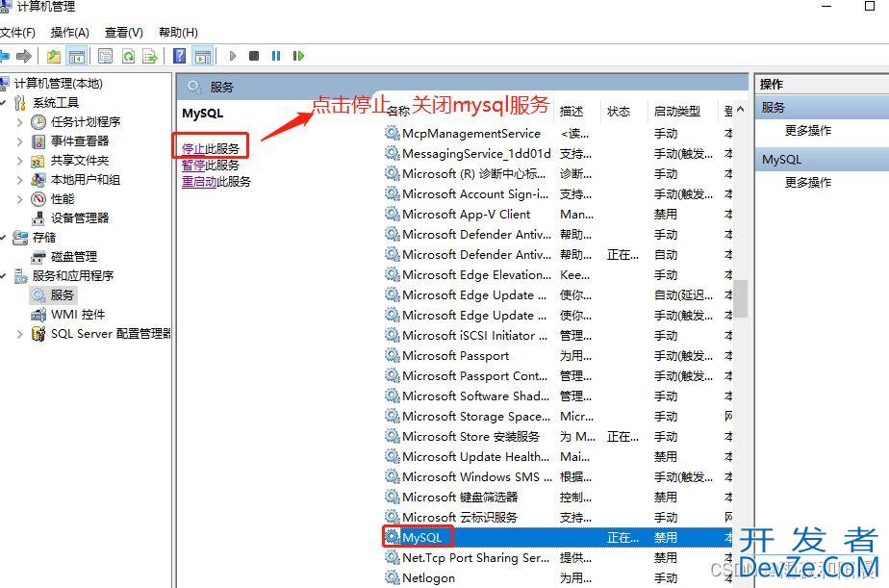
Task: Select the MySQL service row
Action: click(x=558, y=538)
